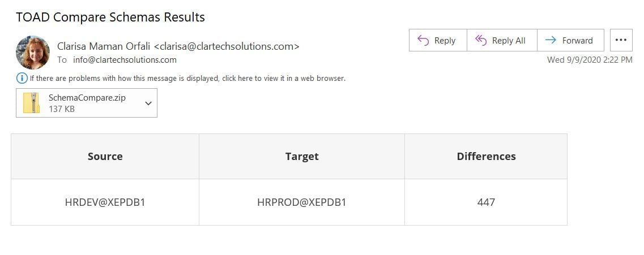
Task: Open the more actions ellipsis menu
Action: [x=621, y=40]
